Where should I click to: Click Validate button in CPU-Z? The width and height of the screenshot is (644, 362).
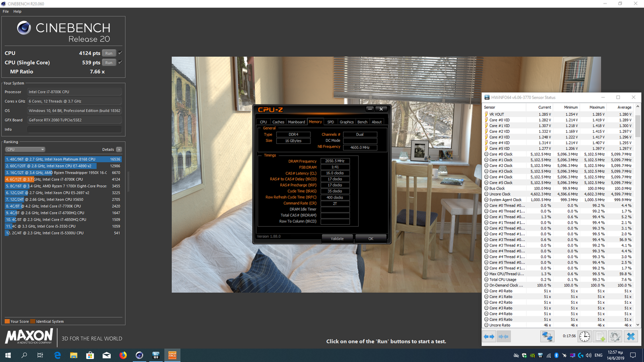click(x=337, y=238)
